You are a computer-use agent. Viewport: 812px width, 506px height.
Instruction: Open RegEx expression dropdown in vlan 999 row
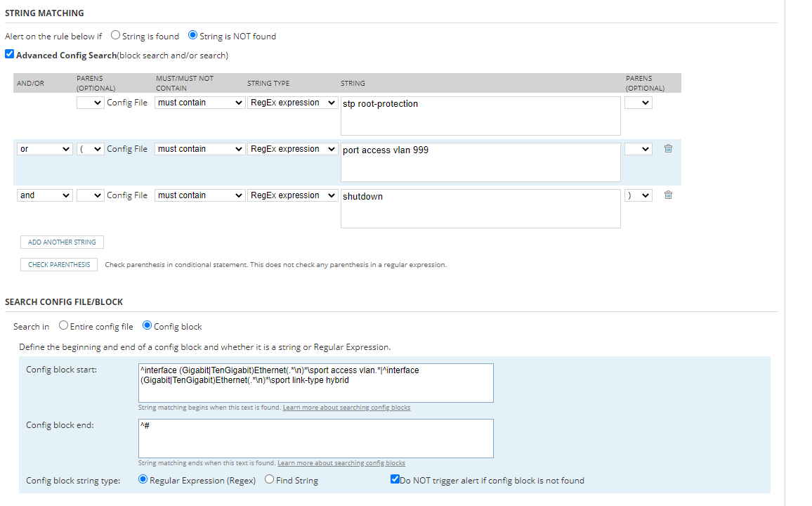pos(293,149)
